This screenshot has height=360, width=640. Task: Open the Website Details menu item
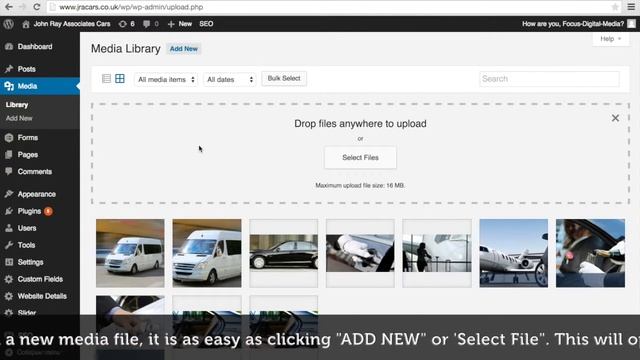point(42,296)
